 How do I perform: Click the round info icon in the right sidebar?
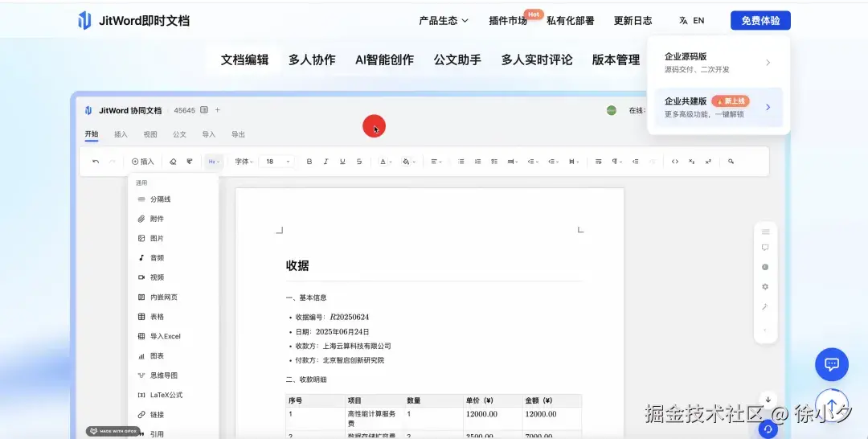765,267
